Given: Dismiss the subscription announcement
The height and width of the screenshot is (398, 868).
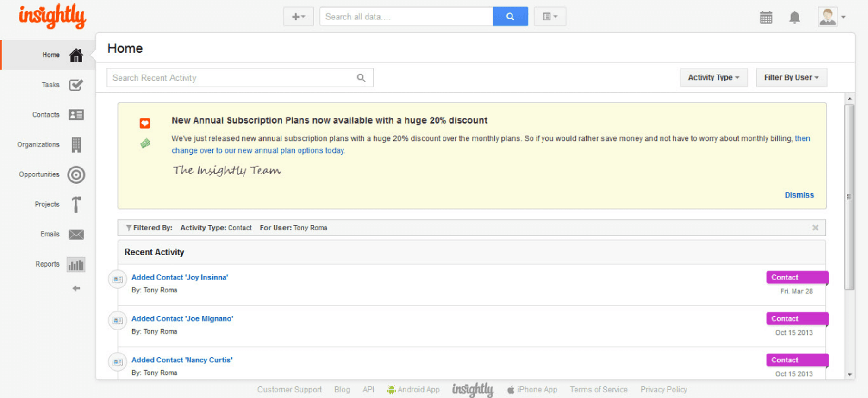Looking at the screenshot, I should point(799,195).
